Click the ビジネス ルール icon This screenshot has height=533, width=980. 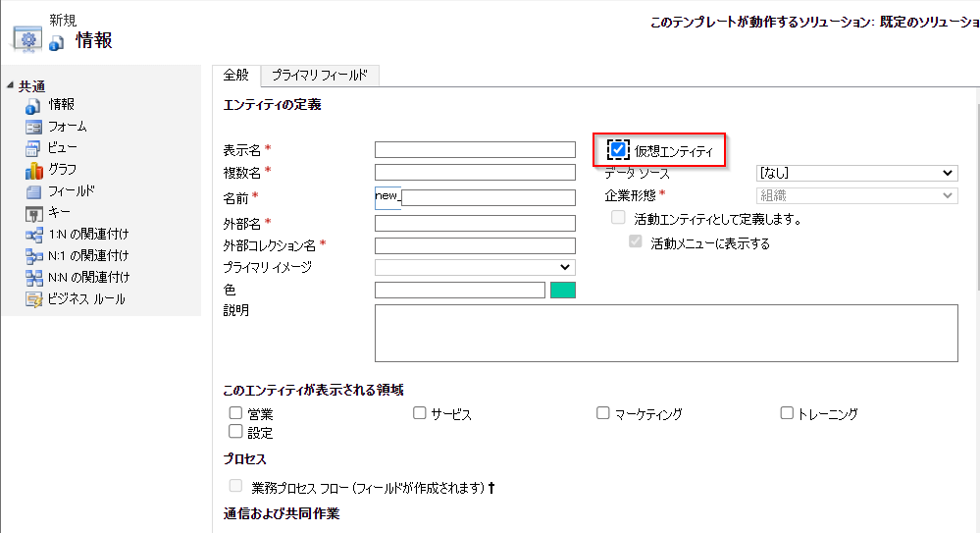click(x=33, y=299)
